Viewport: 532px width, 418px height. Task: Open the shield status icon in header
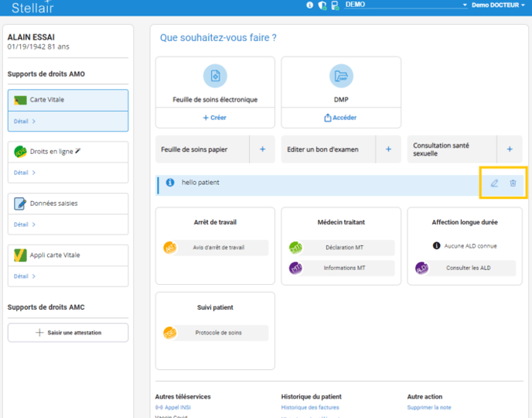tap(322, 5)
